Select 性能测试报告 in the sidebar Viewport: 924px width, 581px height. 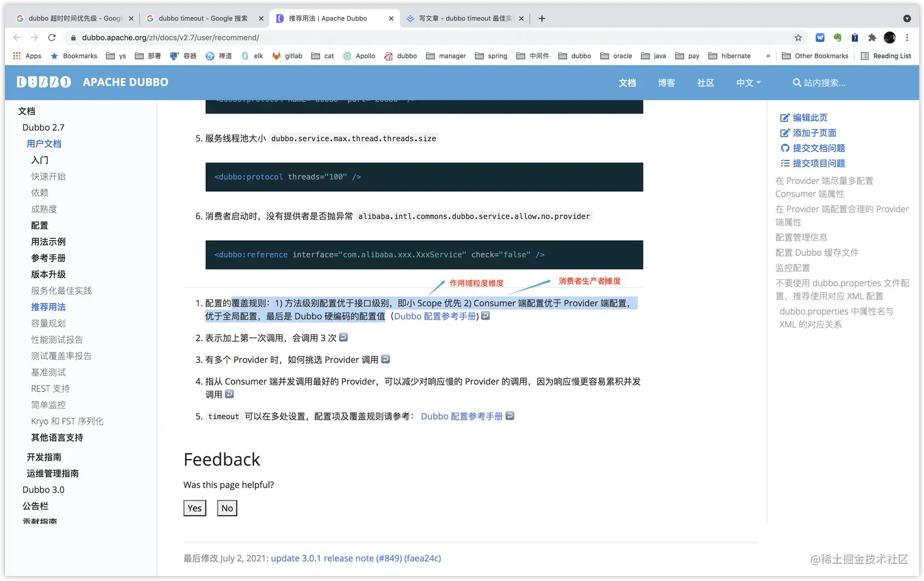click(57, 339)
